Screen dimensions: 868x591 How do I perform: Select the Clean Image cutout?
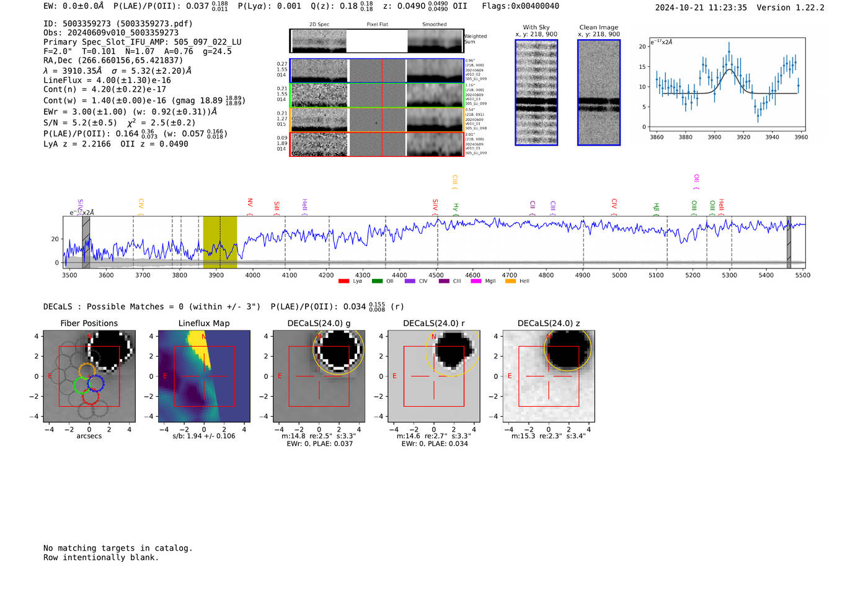(x=599, y=92)
